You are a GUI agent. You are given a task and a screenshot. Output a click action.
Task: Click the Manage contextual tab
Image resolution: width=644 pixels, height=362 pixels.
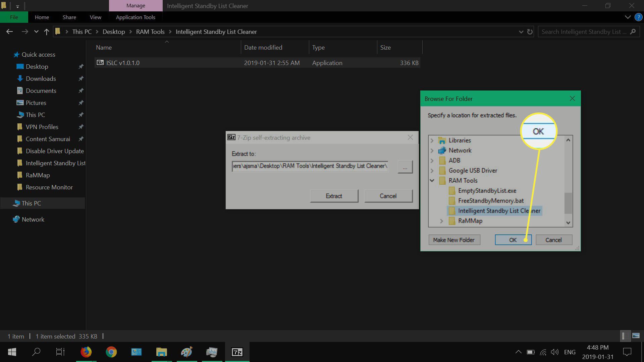coord(136,6)
